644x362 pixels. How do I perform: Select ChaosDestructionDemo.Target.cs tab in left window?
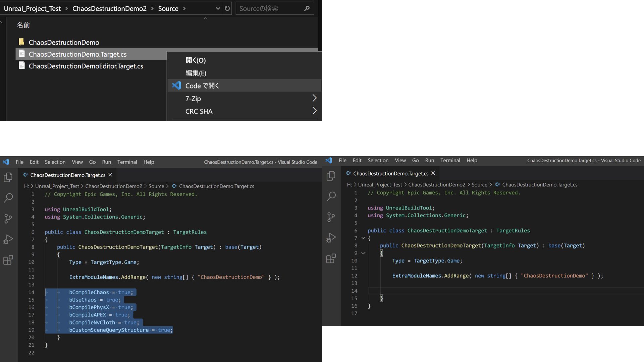pos(68,175)
